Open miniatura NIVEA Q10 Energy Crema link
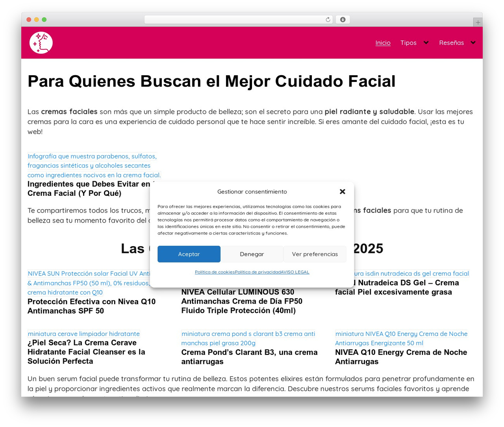Viewport: 504px width, 427px height. [401, 338]
